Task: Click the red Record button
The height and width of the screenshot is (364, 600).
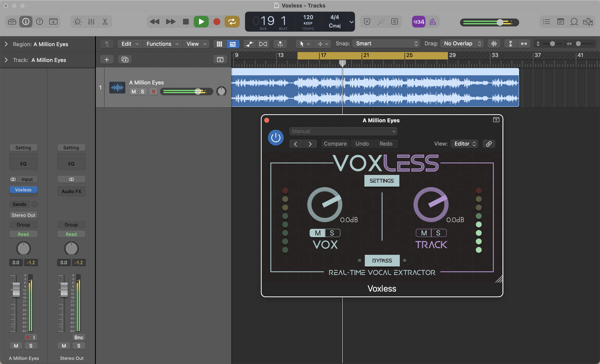Action: 216,21
